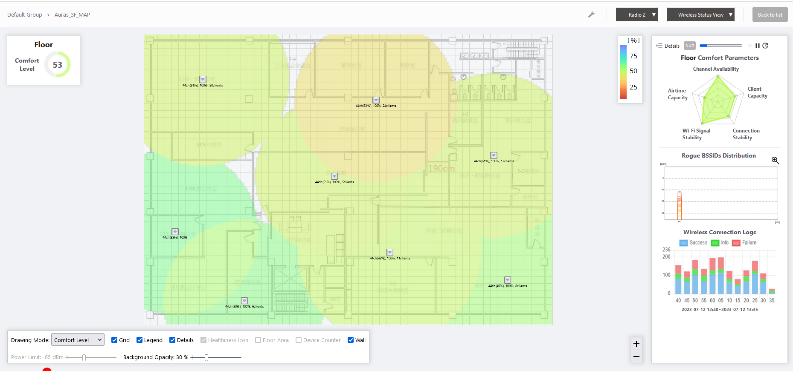The image size is (793, 371).
Task: Open the wrench settings icon
Action: point(591,15)
